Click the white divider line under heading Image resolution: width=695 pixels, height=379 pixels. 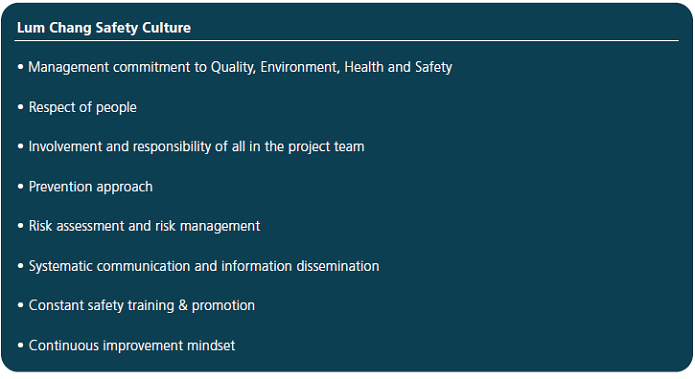[346, 40]
